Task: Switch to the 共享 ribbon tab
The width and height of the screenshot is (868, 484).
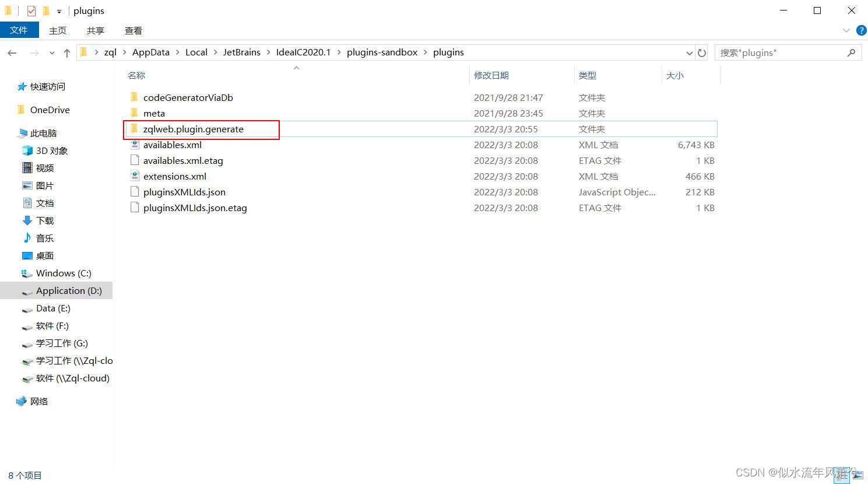Action: click(96, 30)
